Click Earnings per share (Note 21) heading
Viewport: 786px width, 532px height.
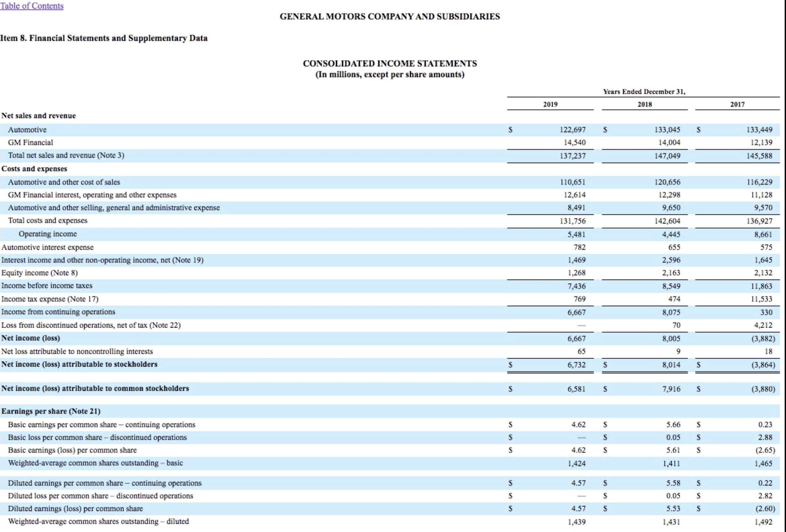click(x=51, y=411)
